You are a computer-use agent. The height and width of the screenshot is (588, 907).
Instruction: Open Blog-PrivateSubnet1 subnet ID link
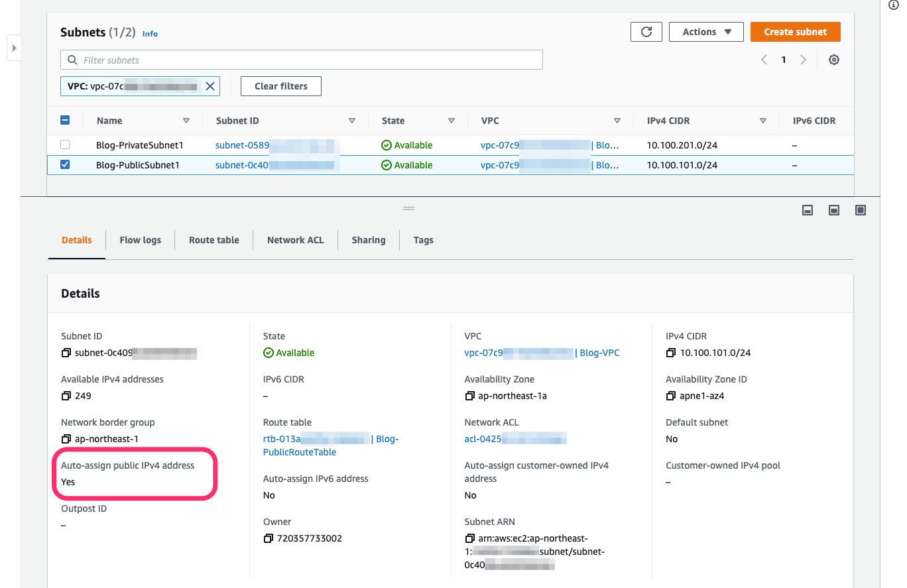click(277, 145)
